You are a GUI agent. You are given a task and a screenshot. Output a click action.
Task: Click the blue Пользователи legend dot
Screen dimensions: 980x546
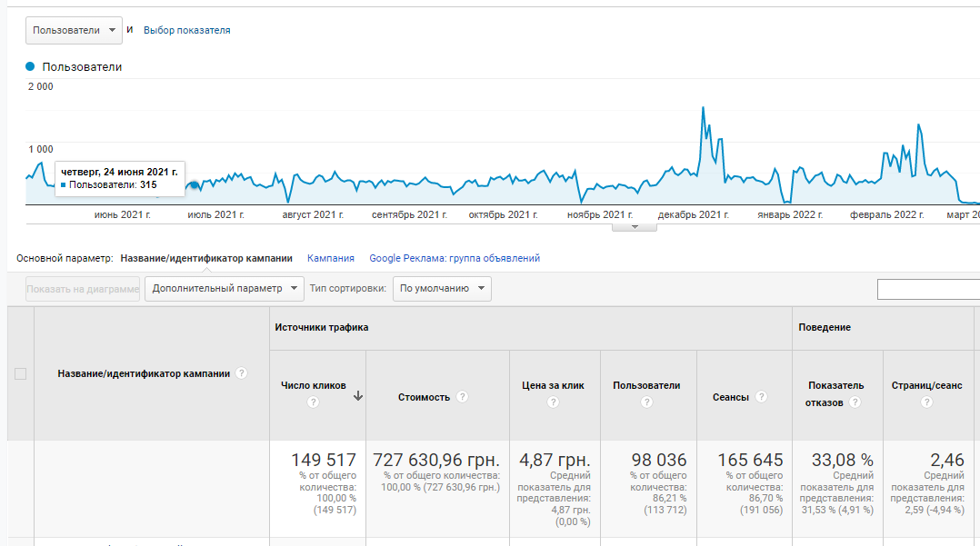(x=30, y=66)
